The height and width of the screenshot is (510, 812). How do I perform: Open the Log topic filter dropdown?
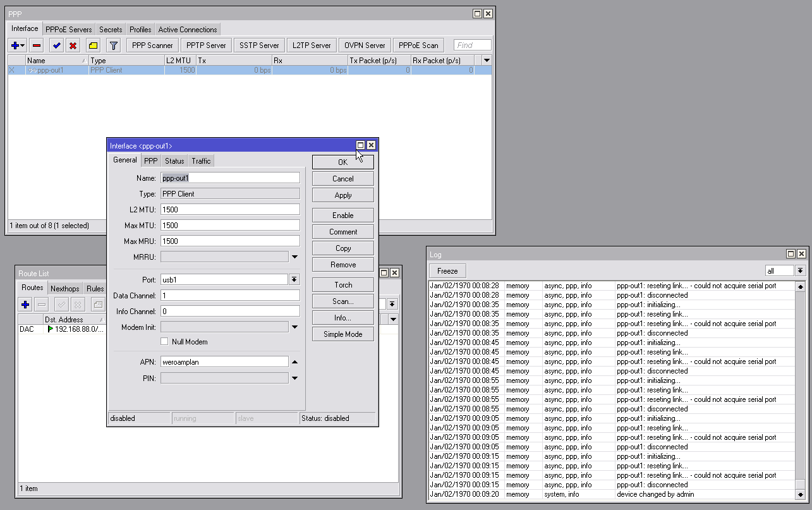801,270
